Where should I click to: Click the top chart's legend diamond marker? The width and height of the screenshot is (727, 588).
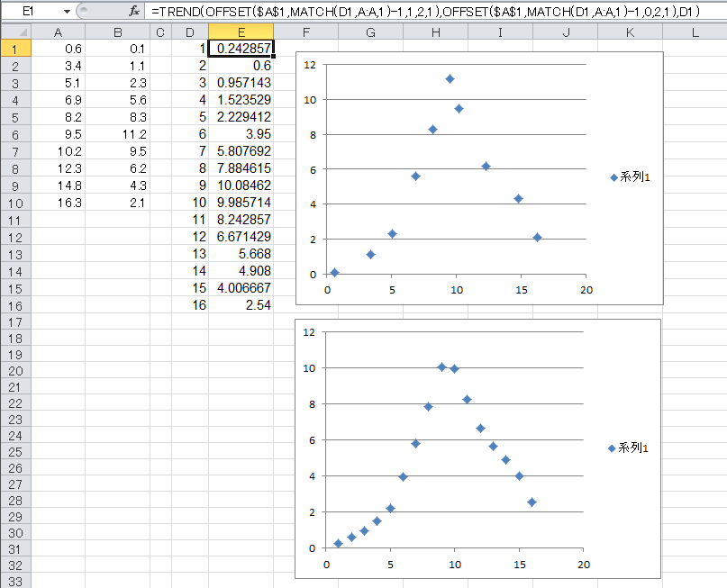point(614,177)
